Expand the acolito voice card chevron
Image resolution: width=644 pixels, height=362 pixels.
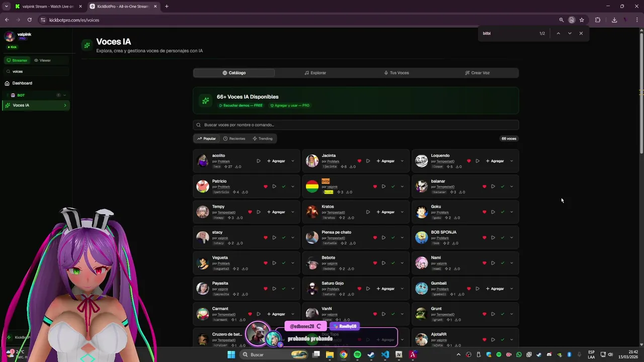point(293,161)
